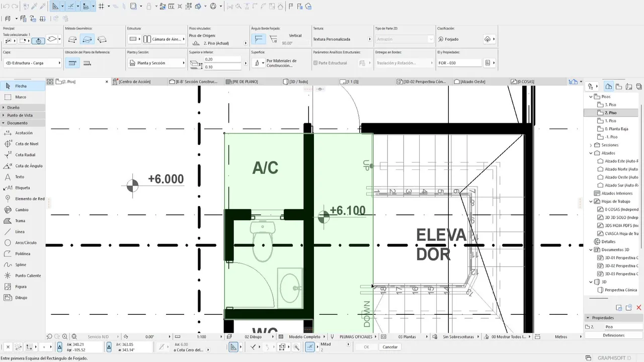Open the B-B' Sección Construc tab
This screenshot has height=362, width=644.
click(196, 81)
